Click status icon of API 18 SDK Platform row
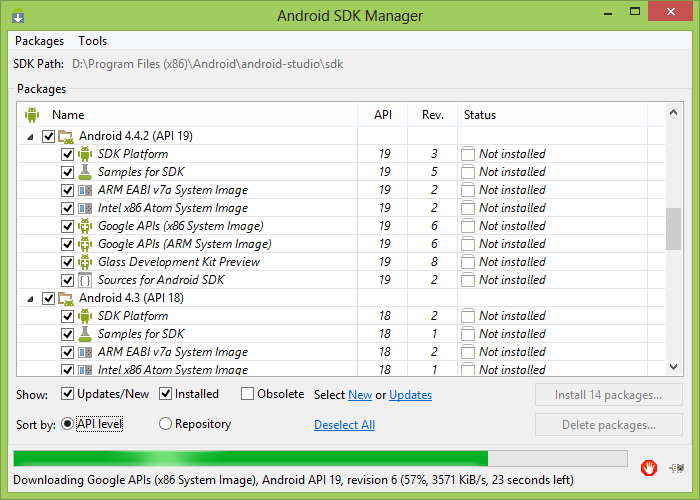 coord(467,316)
